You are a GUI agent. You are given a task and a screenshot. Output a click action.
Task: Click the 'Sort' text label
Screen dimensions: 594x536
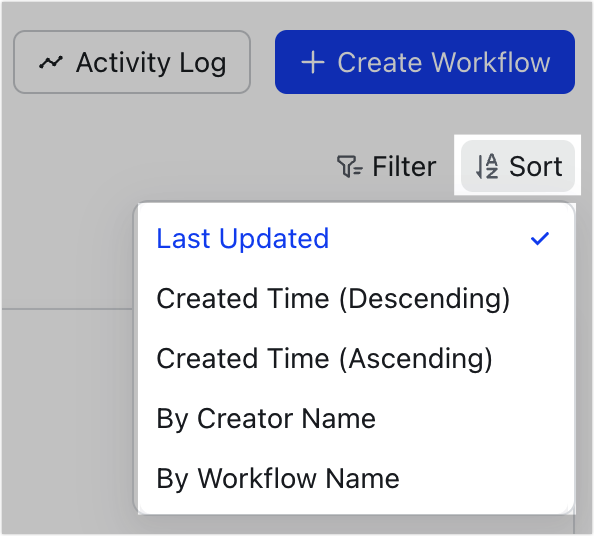click(x=536, y=167)
